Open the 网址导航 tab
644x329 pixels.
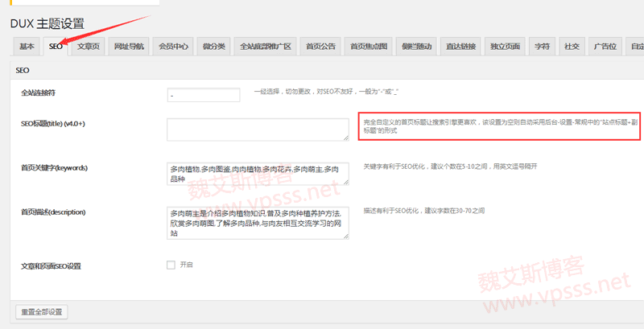[129, 47]
